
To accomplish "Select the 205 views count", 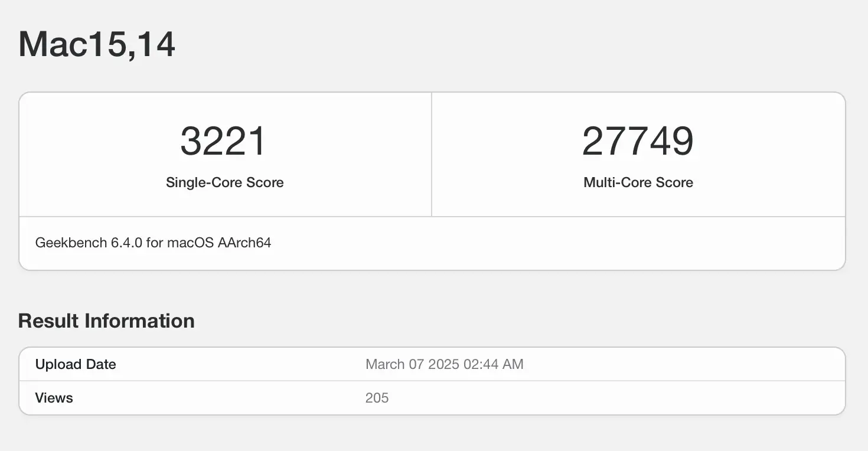I will coord(377,398).
